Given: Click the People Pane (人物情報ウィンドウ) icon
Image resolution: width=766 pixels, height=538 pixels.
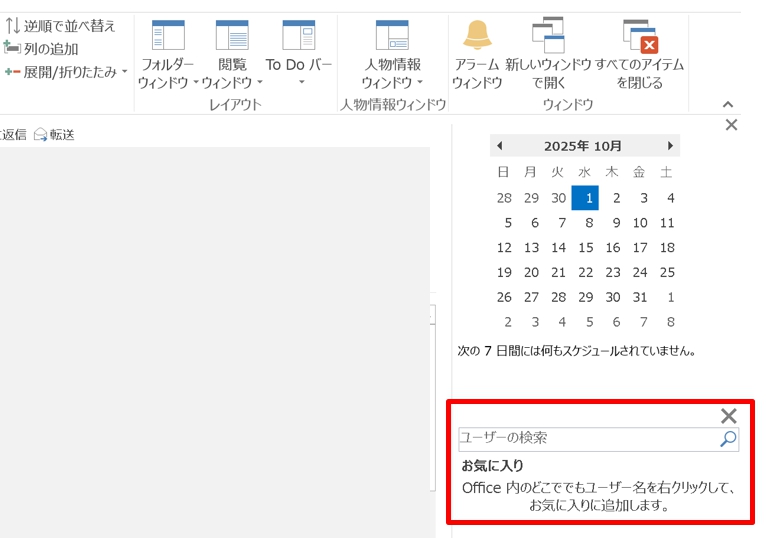Looking at the screenshot, I should coord(392,36).
